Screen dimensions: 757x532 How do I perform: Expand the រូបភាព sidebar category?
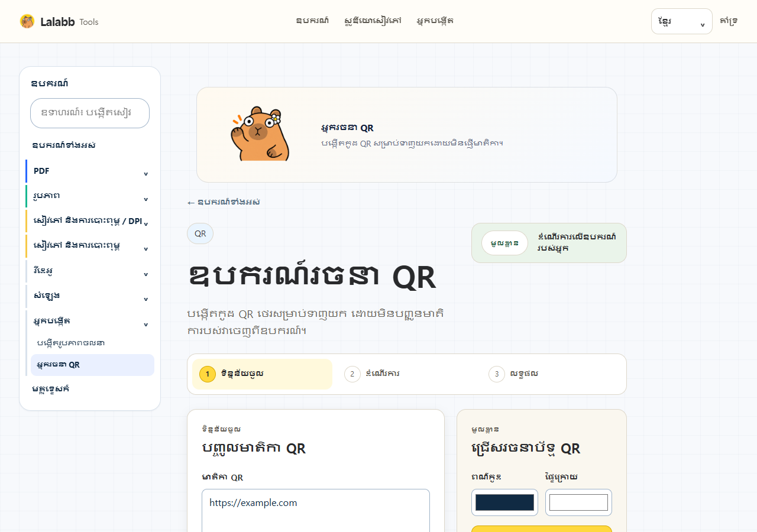[90, 196]
